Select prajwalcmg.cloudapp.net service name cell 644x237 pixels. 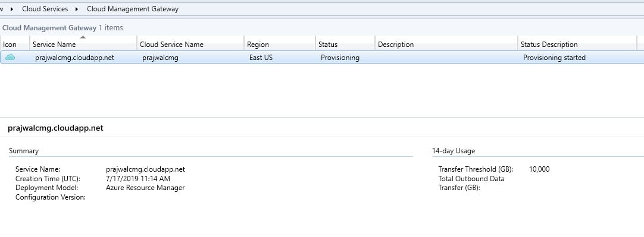click(x=75, y=58)
